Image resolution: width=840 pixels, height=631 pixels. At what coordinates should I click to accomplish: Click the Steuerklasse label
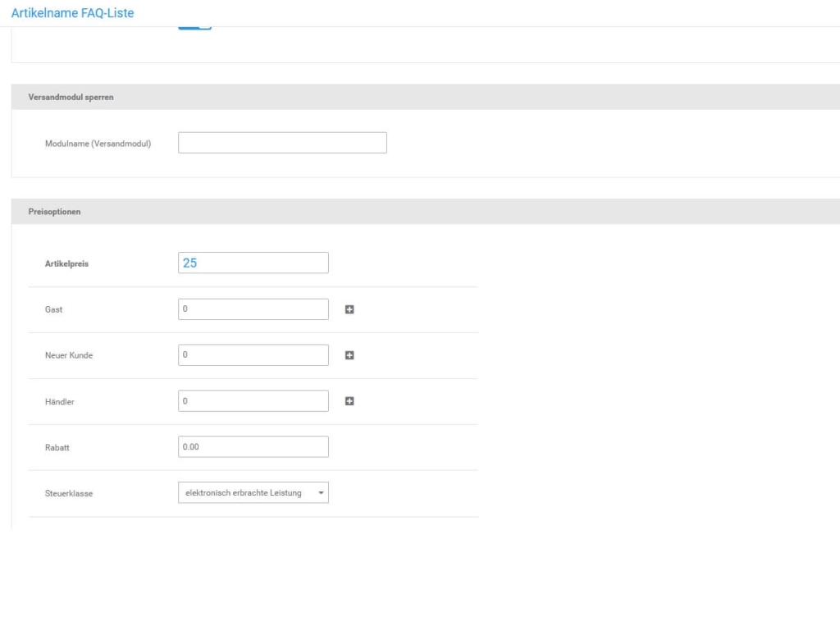[68, 492]
